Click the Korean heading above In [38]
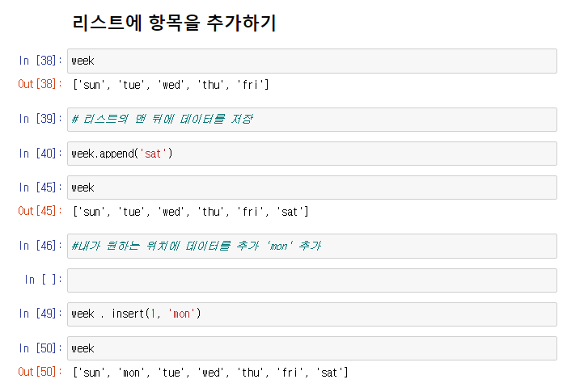Screen dimensions: 567x392 click(x=174, y=23)
